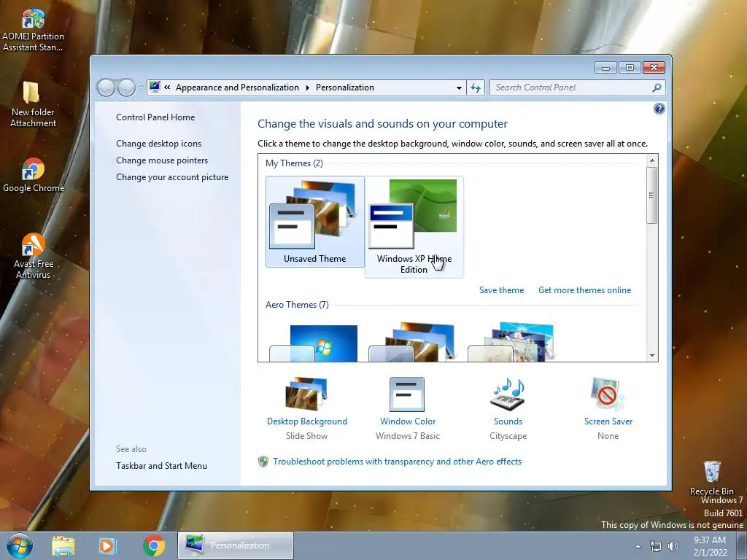The image size is (747, 560).
Task: Open Troubleshoot problems with transparency link
Action: coord(398,462)
